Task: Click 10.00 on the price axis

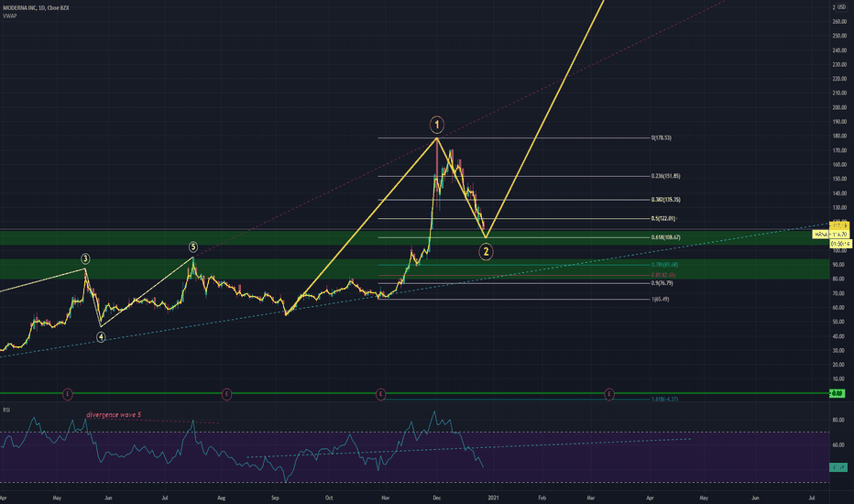Action: [x=839, y=378]
